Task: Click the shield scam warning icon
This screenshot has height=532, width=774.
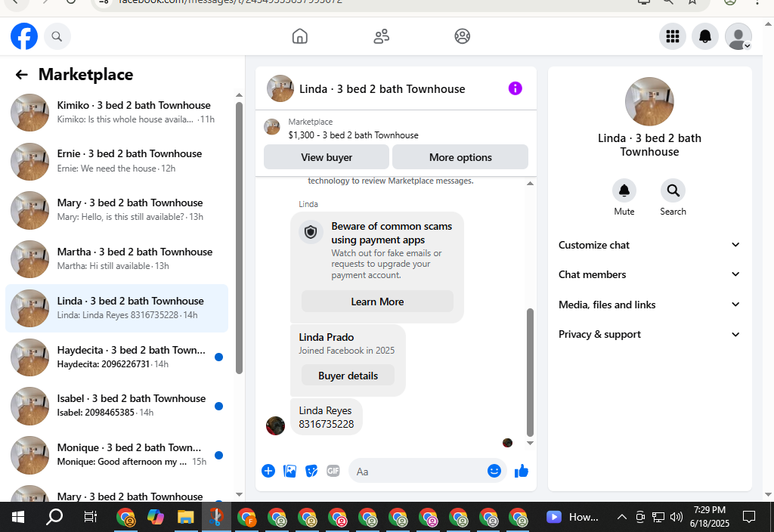Action: click(311, 231)
